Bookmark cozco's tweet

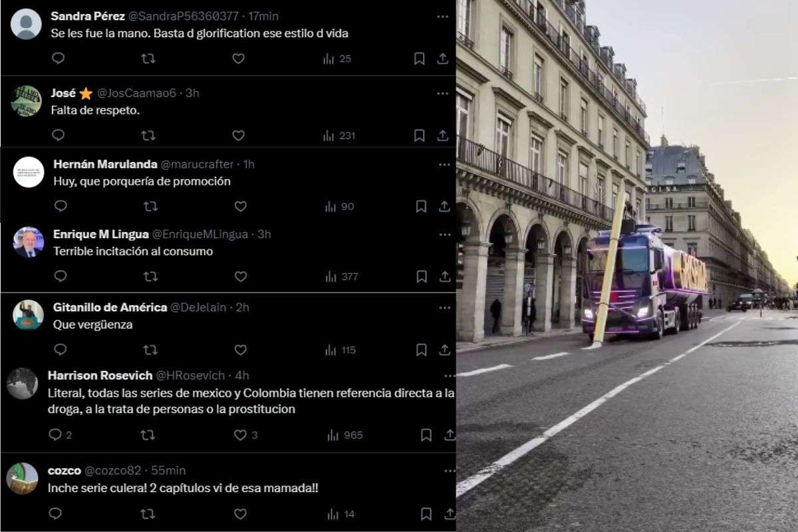coord(426,513)
